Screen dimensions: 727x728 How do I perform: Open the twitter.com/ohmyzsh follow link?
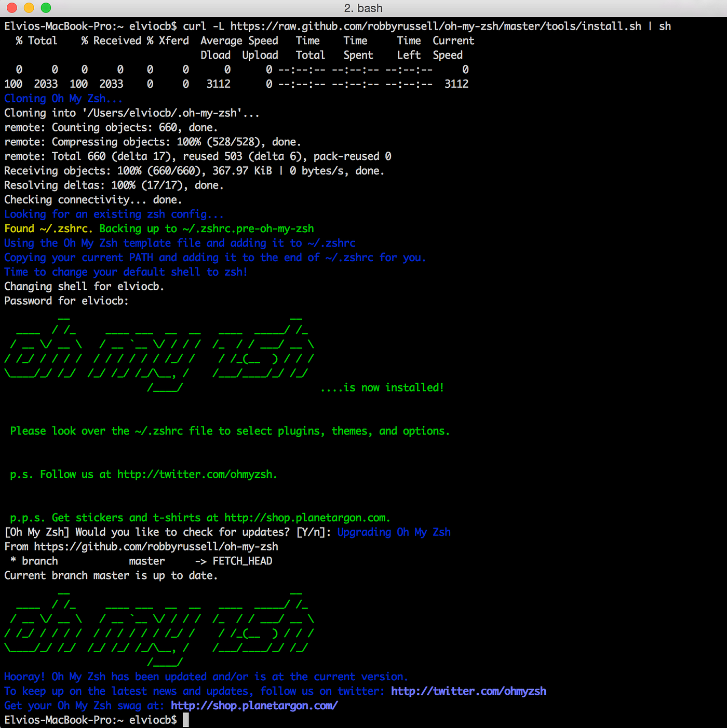tap(195, 474)
